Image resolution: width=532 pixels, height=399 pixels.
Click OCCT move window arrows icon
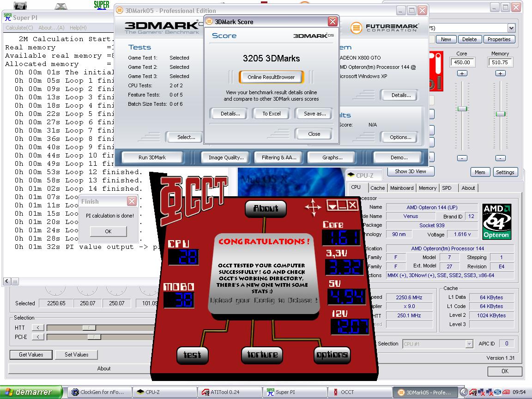tap(313, 206)
